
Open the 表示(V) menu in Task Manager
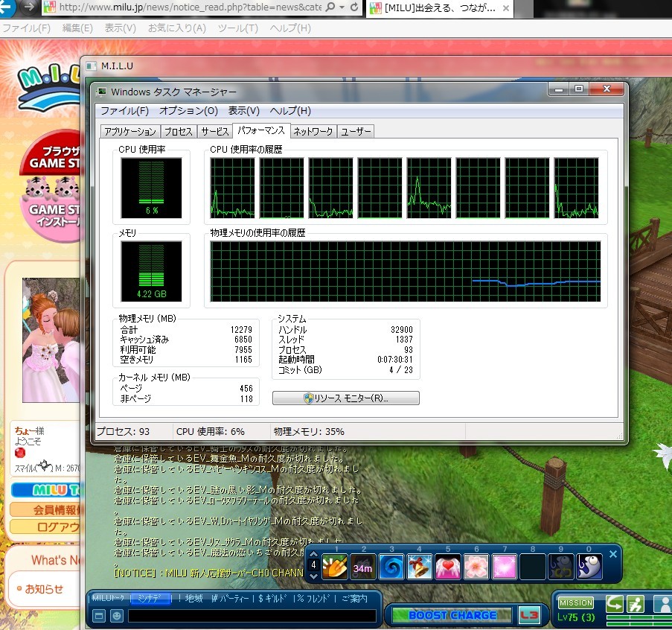coord(243,111)
